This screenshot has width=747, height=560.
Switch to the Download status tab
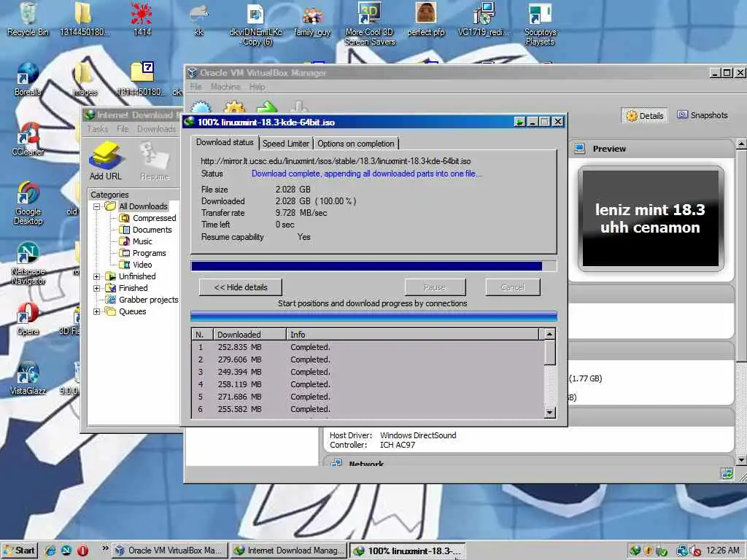coord(225,142)
